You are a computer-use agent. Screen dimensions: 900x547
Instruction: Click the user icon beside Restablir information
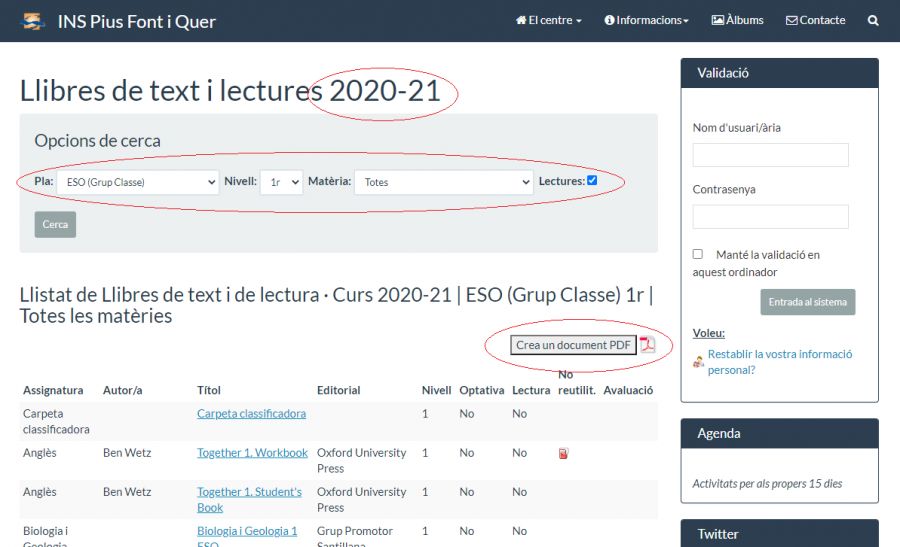(x=698, y=362)
